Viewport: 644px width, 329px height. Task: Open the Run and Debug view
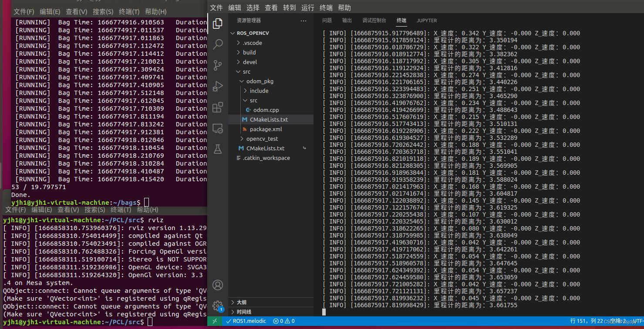218,86
